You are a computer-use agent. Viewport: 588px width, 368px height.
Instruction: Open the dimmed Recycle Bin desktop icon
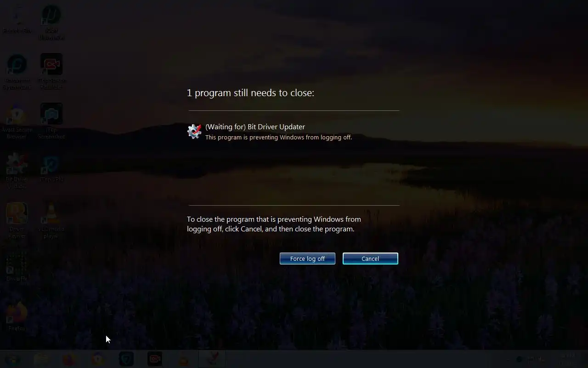point(17,21)
